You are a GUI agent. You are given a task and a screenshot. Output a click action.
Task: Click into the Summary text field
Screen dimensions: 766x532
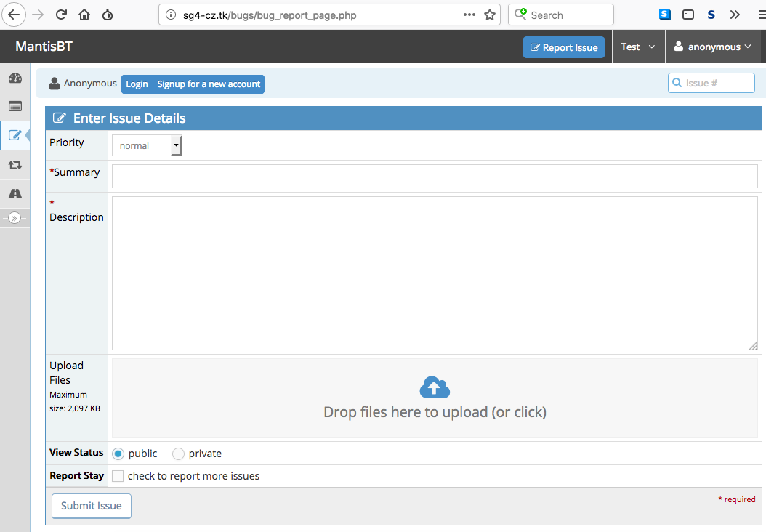[x=435, y=176]
